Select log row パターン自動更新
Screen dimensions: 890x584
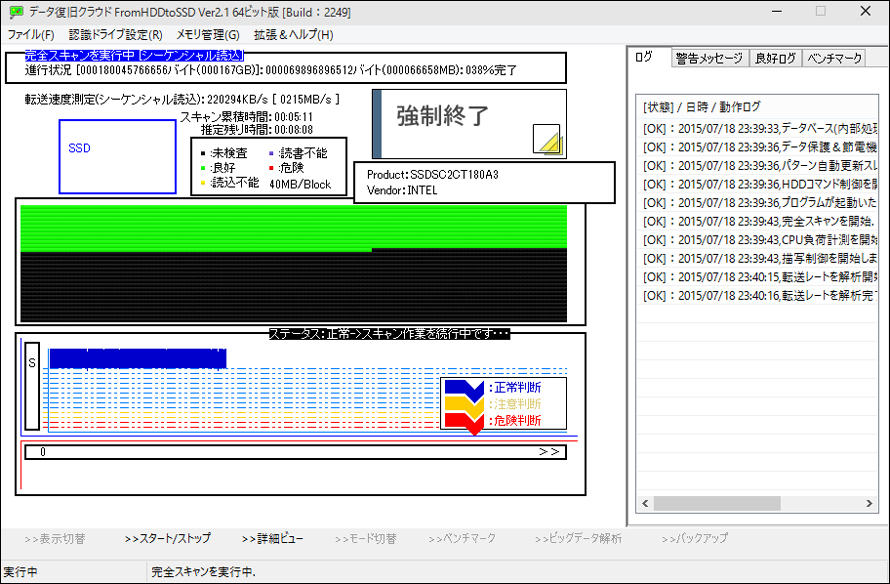[758, 166]
